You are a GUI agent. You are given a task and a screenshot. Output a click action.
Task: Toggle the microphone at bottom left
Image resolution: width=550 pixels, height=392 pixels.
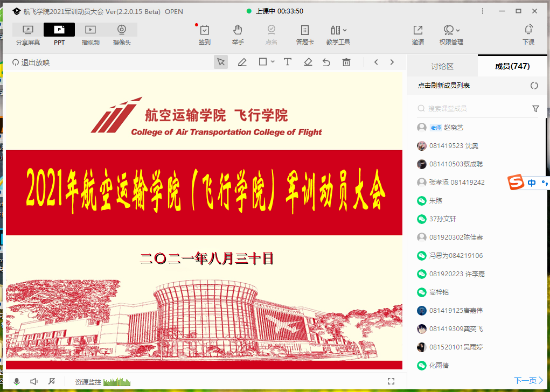pos(17,381)
